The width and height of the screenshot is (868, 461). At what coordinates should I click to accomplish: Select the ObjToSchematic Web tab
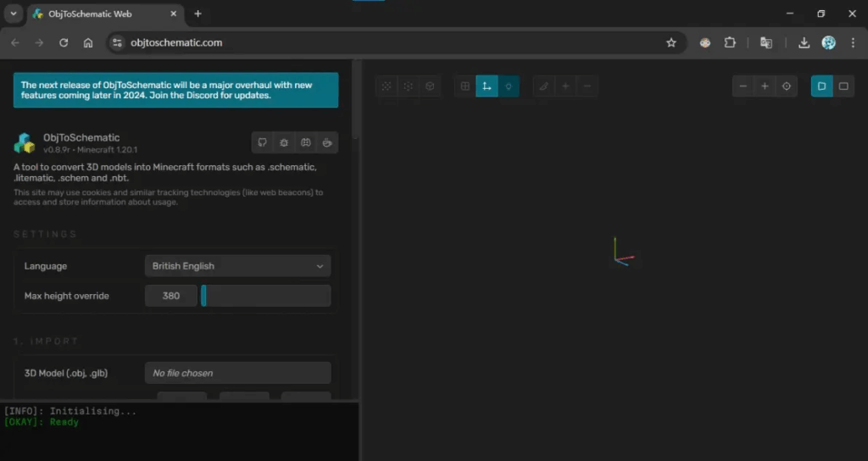tap(105, 14)
